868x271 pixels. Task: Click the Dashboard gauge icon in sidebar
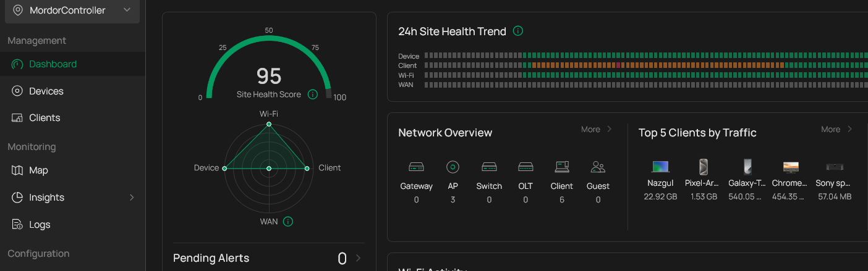point(17,64)
